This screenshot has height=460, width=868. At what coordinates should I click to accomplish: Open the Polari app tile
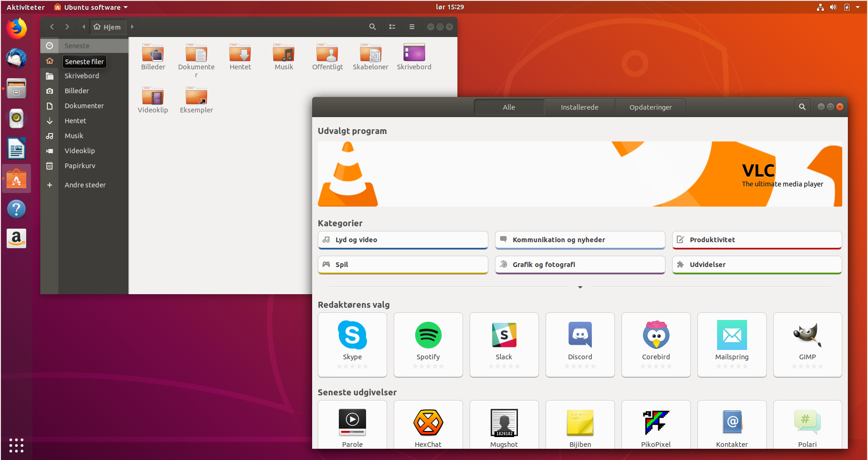(808, 425)
